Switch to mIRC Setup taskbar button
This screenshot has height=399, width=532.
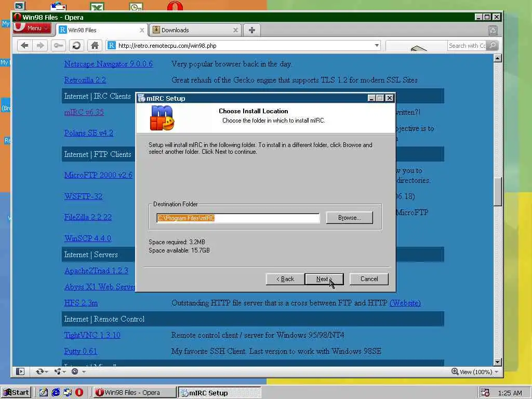pyautogui.click(x=220, y=393)
